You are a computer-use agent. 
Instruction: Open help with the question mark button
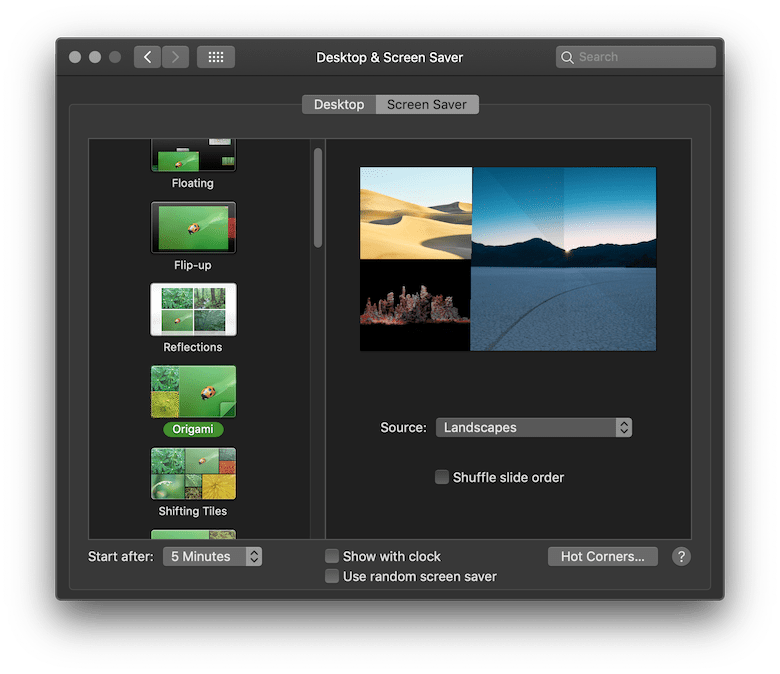click(681, 556)
